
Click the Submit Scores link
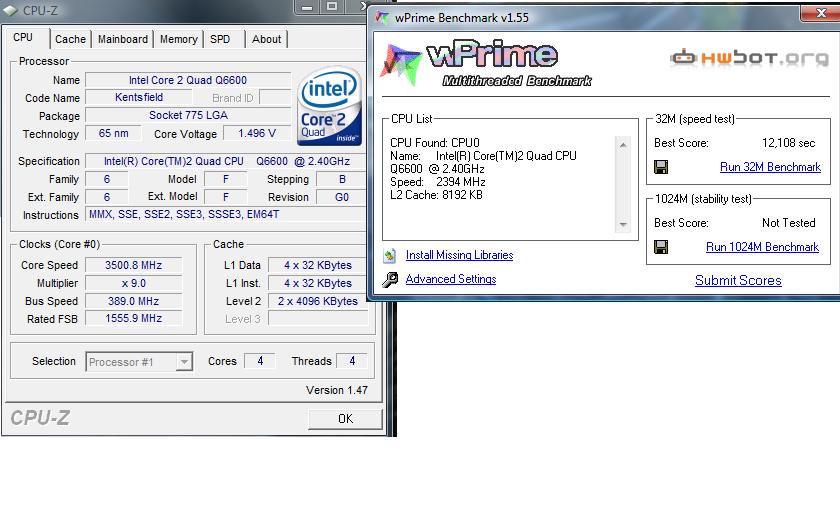(738, 280)
